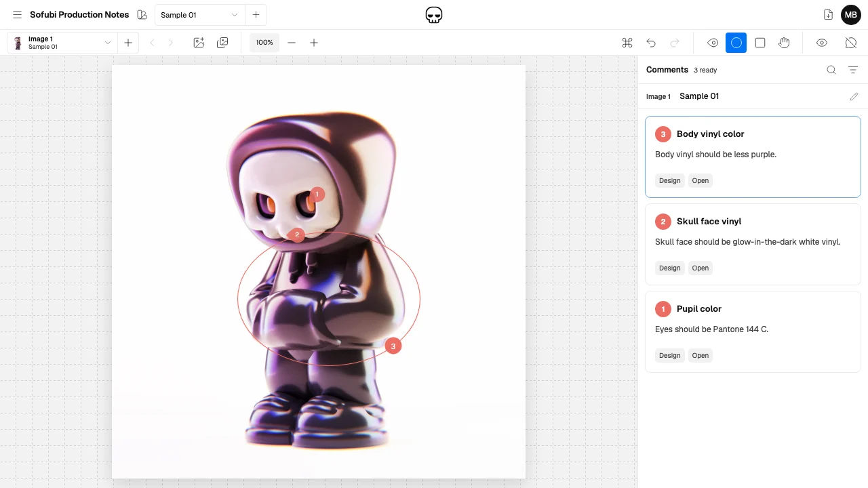868x488 pixels.
Task: Search comments with magnifier icon
Action: pos(831,70)
